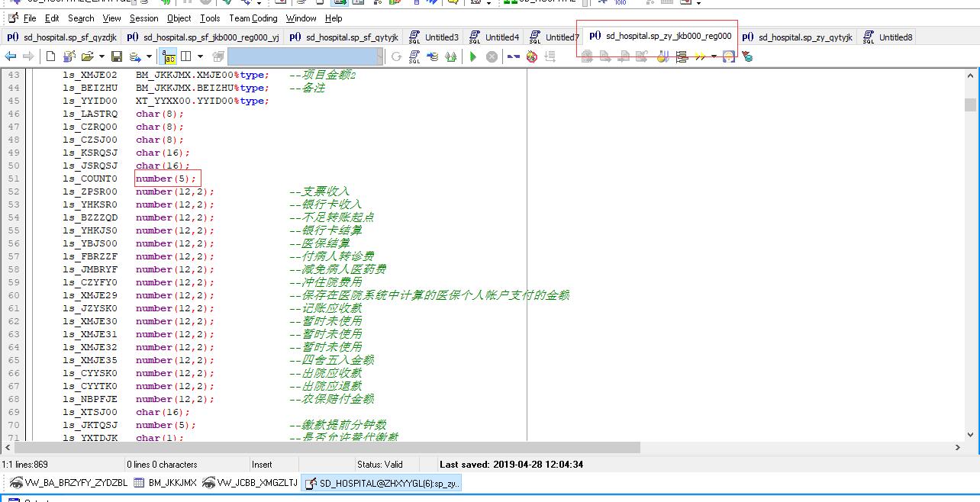Open the Edit menu
Viewport: 980px width, 502px height.
point(52,18)
